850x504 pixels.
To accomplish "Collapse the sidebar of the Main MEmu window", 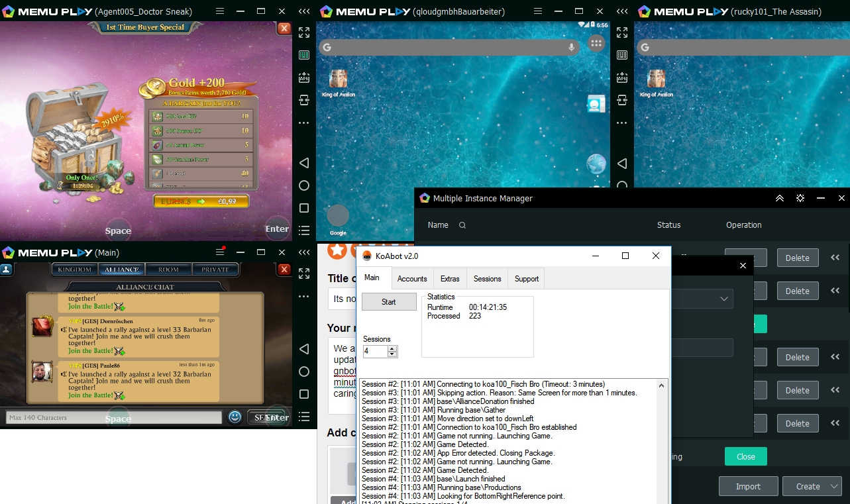I will coord(304,252).
